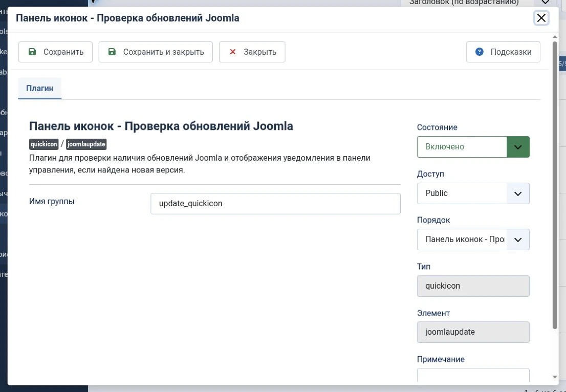The image size is (566, 392).
Task: Click the Сохранить button
Action: click(55, 52)
